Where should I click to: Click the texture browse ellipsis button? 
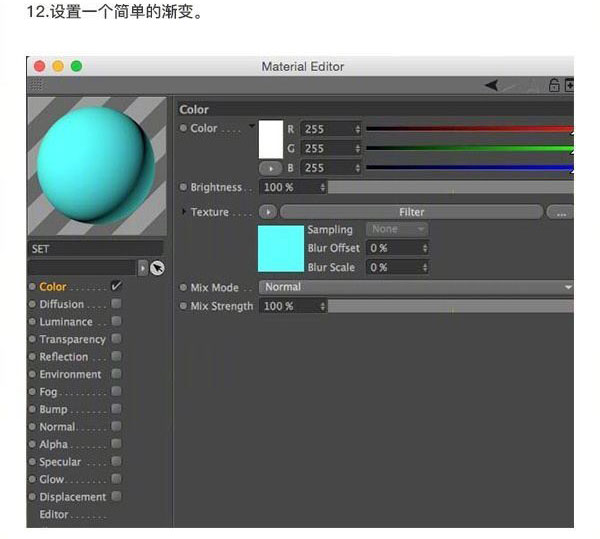pos(561,212)
